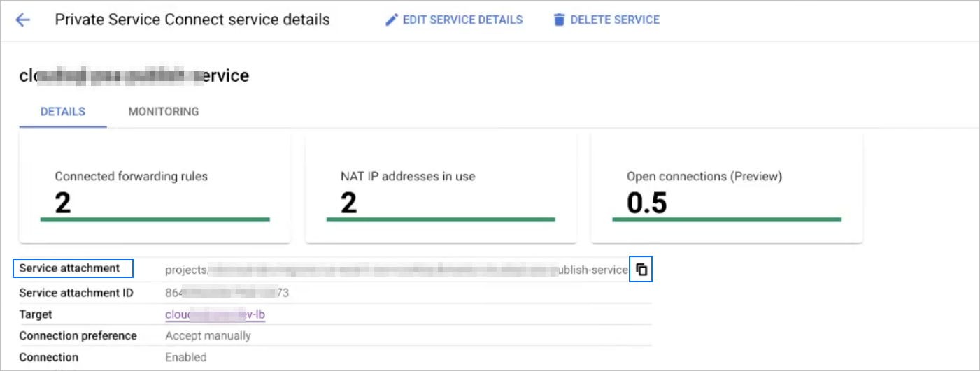The image size is (980, 371).
Task: Open the Target load balancer link
Action: [x=215, y=314]
